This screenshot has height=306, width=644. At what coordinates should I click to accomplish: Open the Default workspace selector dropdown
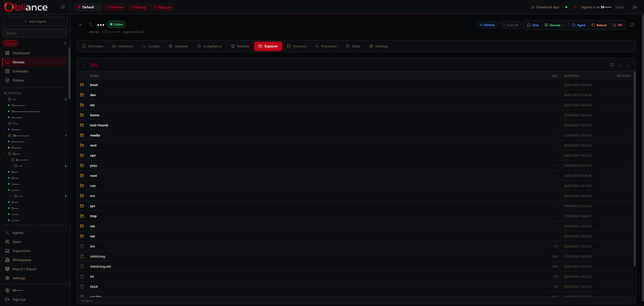pyautogui.click(x=88, y=7)
